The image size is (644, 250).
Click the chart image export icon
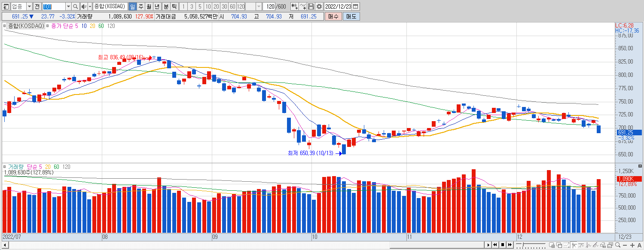(610, 245)
